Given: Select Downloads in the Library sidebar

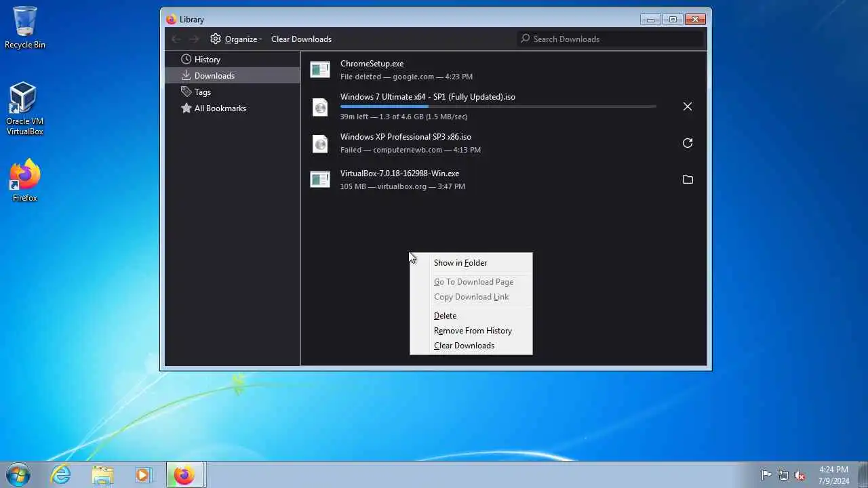Looking at the screenshot, I should 233,75.
